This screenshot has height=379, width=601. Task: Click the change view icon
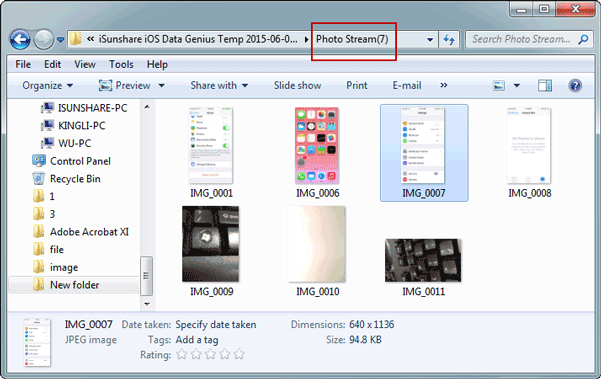[x=499, y=85]
